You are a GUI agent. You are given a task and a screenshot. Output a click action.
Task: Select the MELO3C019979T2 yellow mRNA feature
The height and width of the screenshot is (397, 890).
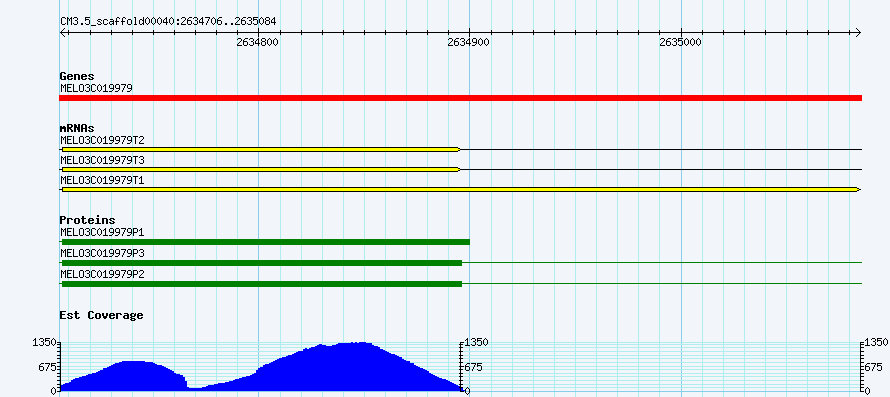[261, 149]
